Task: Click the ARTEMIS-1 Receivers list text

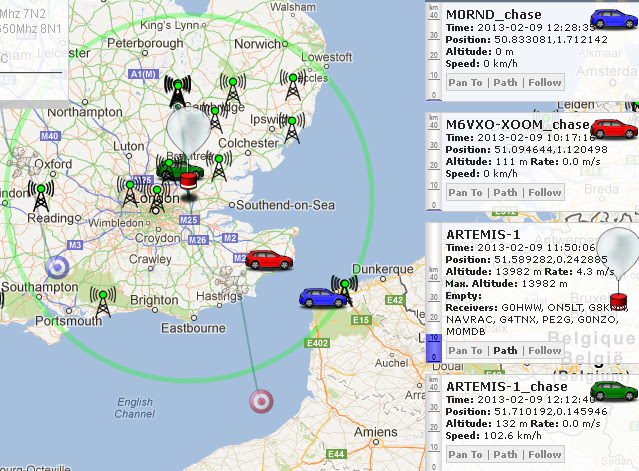Action: pos(537,319)
